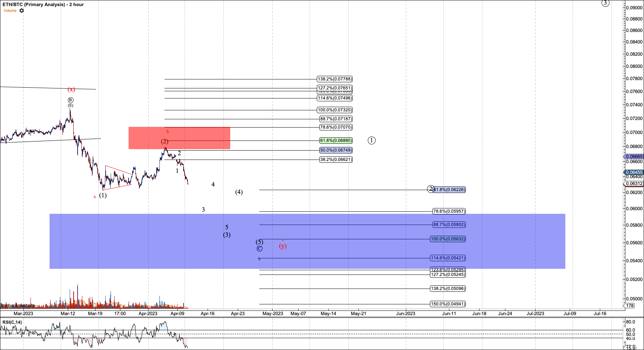The image size is (644, 350).
Task: Click the orange Volume indicator label
Action: click(10, 10)
